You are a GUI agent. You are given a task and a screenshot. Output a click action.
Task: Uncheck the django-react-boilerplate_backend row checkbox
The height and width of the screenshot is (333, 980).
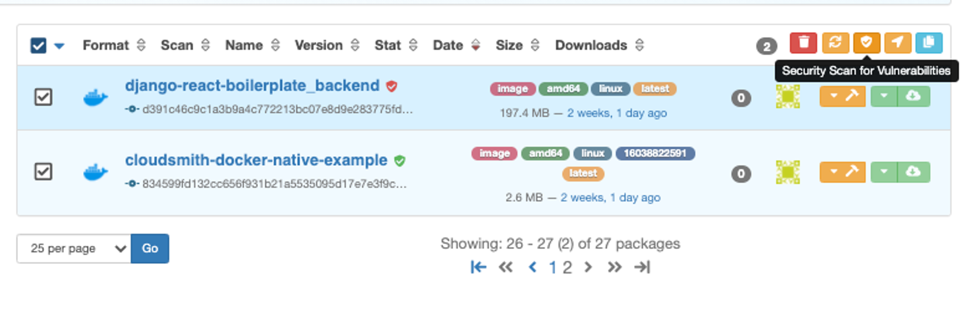(43, 97)
